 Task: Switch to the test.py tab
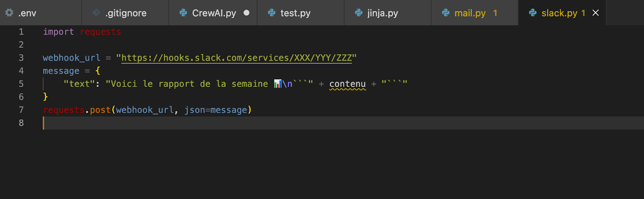point(301,13)
